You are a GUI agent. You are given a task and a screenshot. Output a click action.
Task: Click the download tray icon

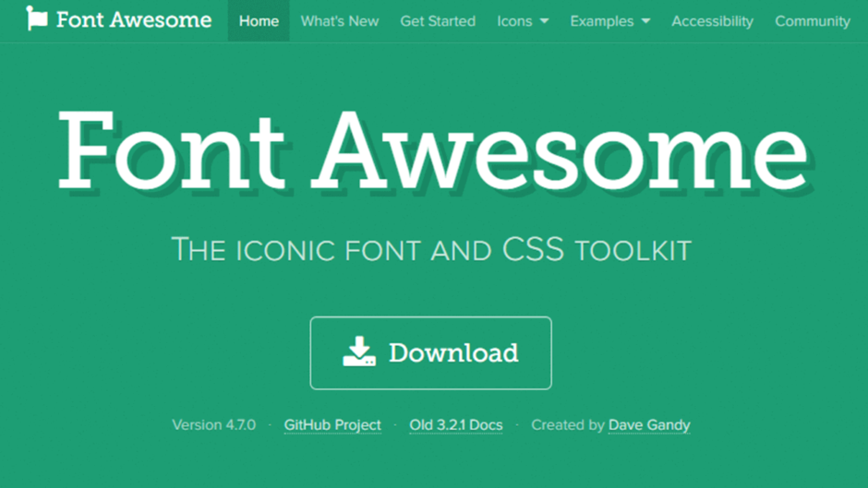tap(359, 352)
